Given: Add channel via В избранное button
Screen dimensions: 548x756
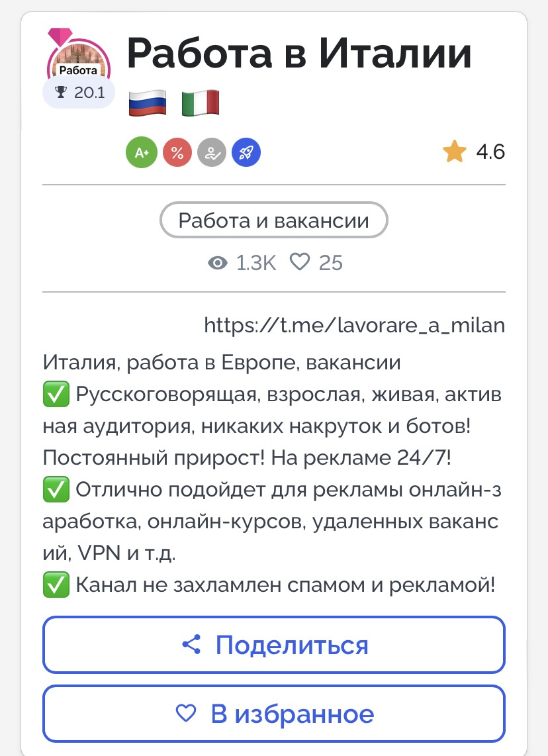Looking at the screenshot, I should [273, 714].
